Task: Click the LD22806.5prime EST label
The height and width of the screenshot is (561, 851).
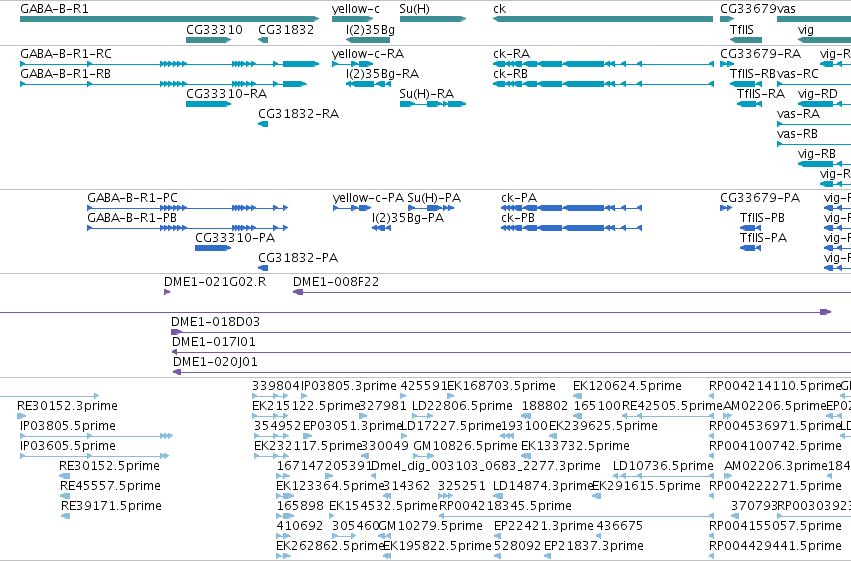Action: pyautogui.click(x=462, y=406)
